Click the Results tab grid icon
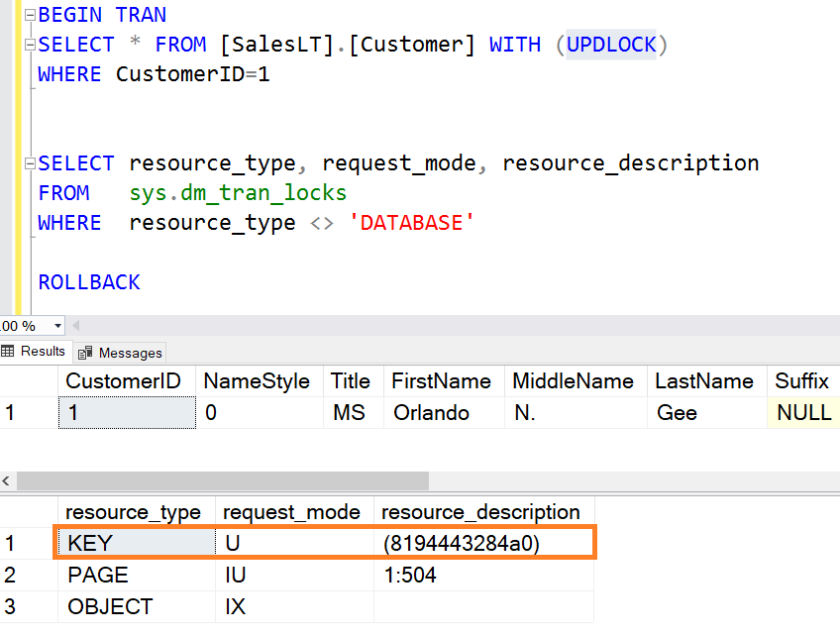840x635 pixels. click(x=8, y=352)
